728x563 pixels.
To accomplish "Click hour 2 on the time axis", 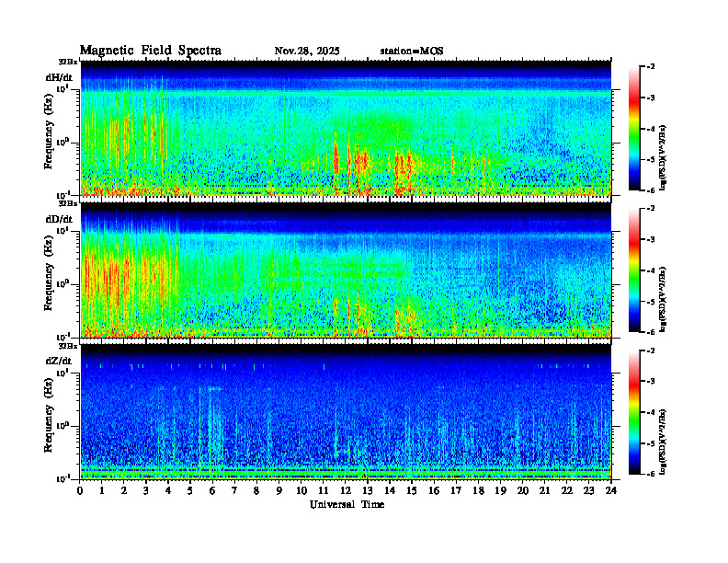I will coord(124,490).
